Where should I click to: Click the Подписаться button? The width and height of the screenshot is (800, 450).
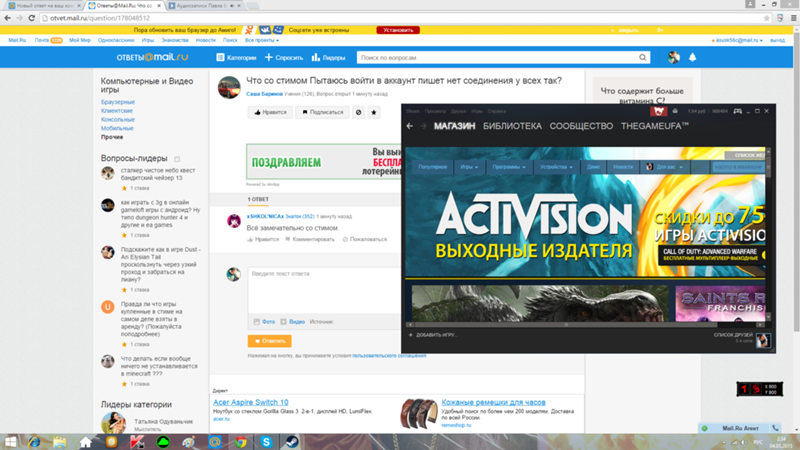[x=322, y=112]
